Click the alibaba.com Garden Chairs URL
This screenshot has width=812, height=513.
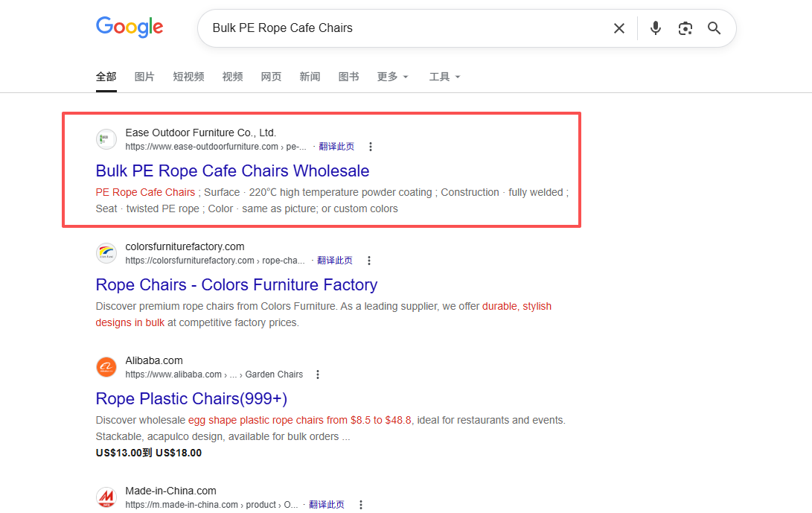pyautogui.click(x=214, y=375)
